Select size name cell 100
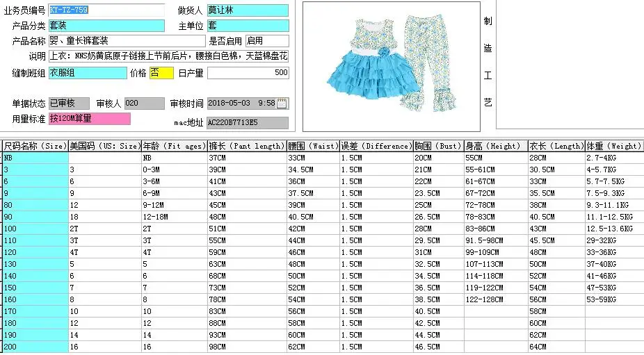 tap(35, 229)
